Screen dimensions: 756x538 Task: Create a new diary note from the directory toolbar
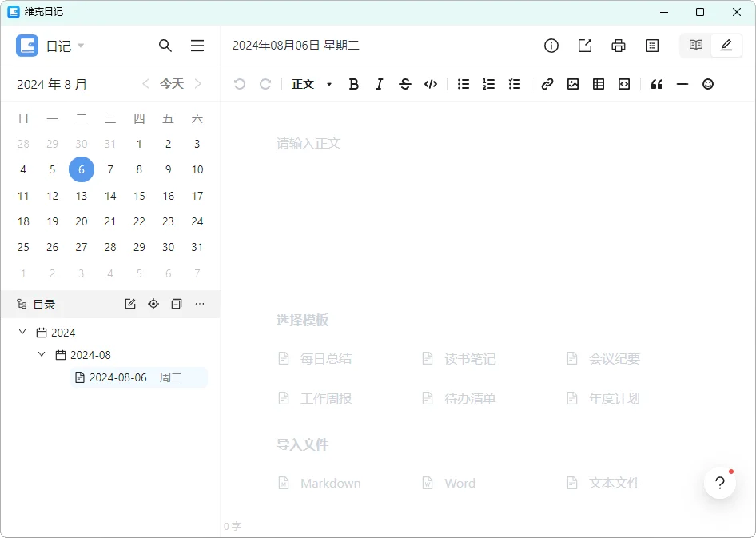pyautogui.click(x=129, y=304)
